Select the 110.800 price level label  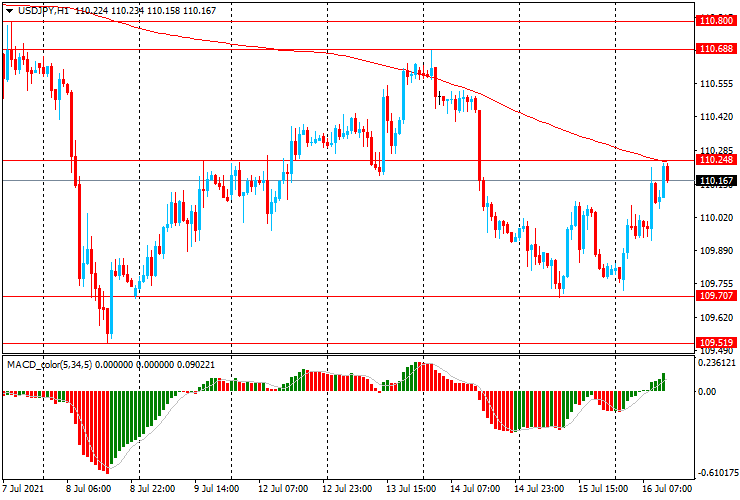click(716, 21)
